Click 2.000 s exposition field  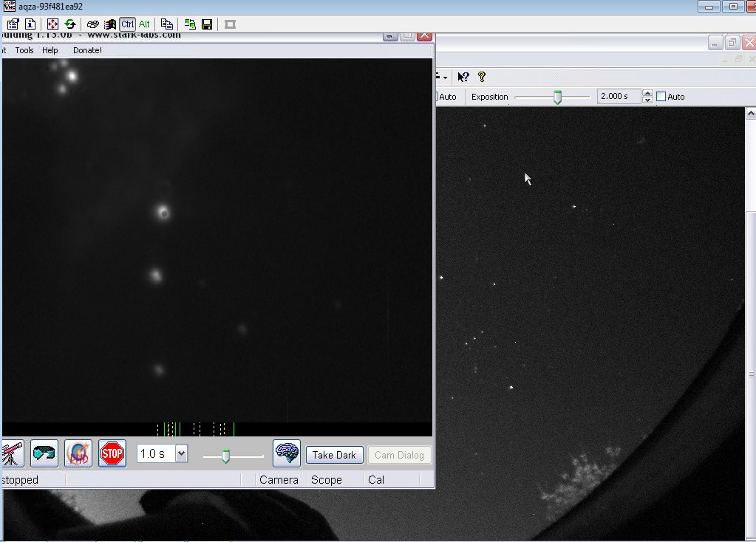click(619, 96)
